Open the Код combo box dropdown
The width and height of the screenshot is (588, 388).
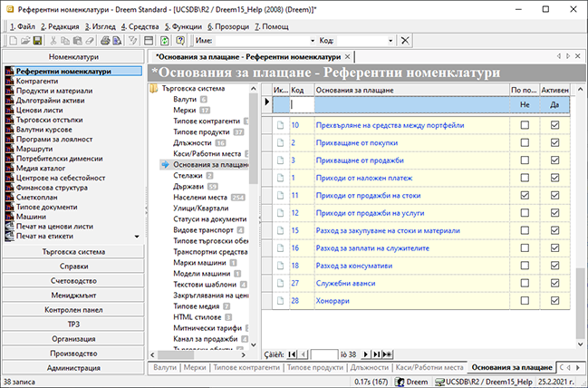tap(390, 41)
